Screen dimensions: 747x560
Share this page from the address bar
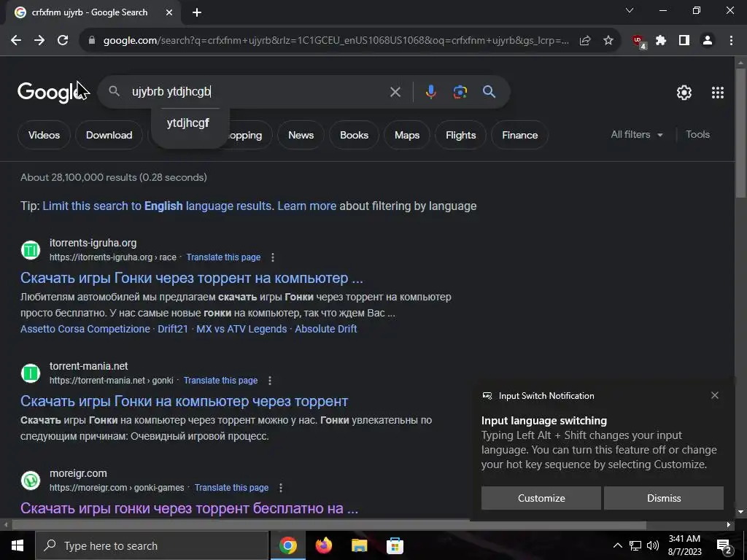tap(585, 41)
